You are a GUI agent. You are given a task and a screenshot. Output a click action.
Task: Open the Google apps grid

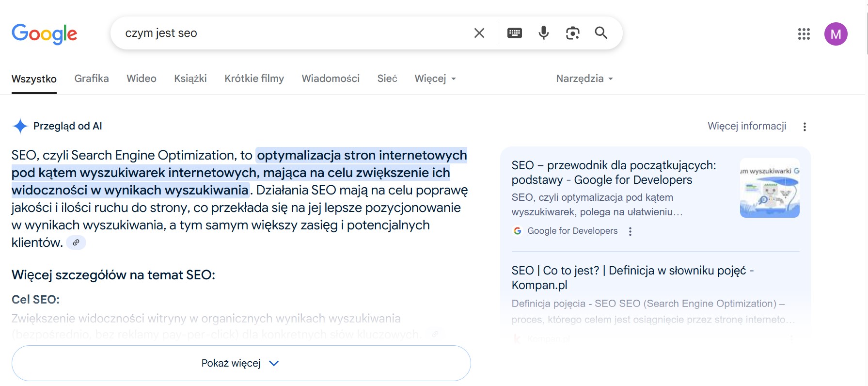click(804, 34)
